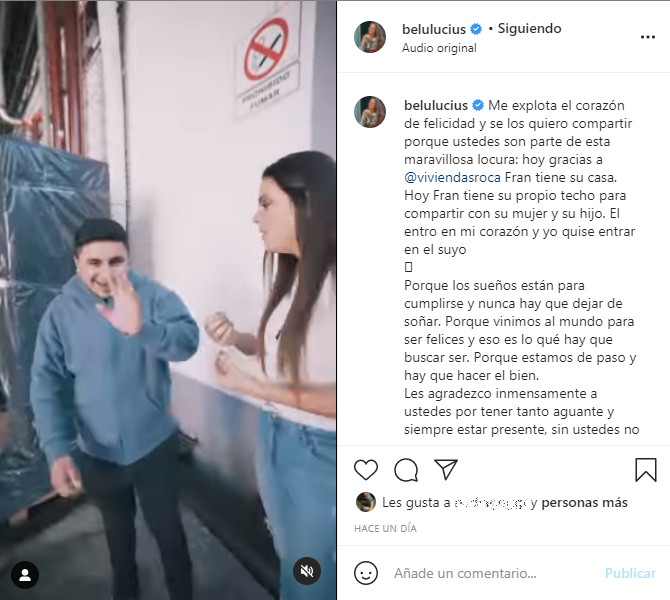The width and height of the screenshot is (670, 600).
Task: Open comments via speech bubble icon
Action: point(406,470)
